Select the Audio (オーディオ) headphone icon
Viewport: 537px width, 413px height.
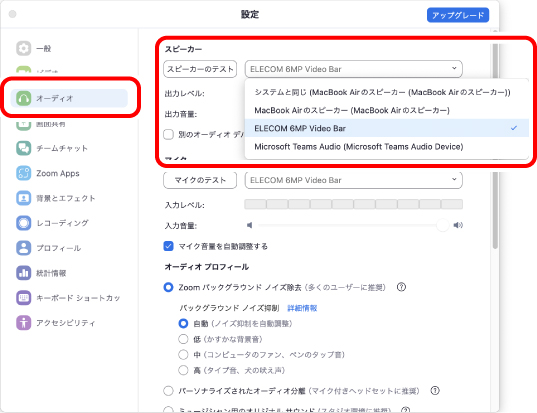23,98
